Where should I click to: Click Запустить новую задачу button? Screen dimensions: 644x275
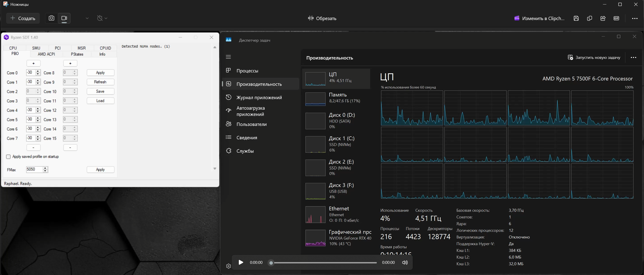(594, 57)
